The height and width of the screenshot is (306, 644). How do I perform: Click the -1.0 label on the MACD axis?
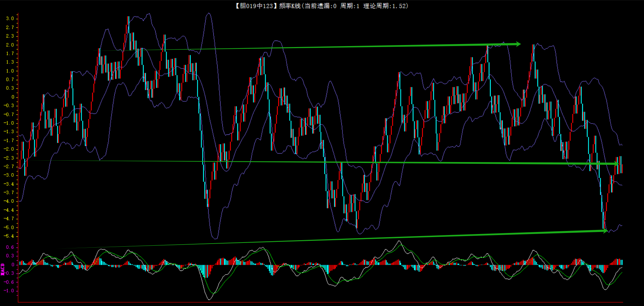9,291
